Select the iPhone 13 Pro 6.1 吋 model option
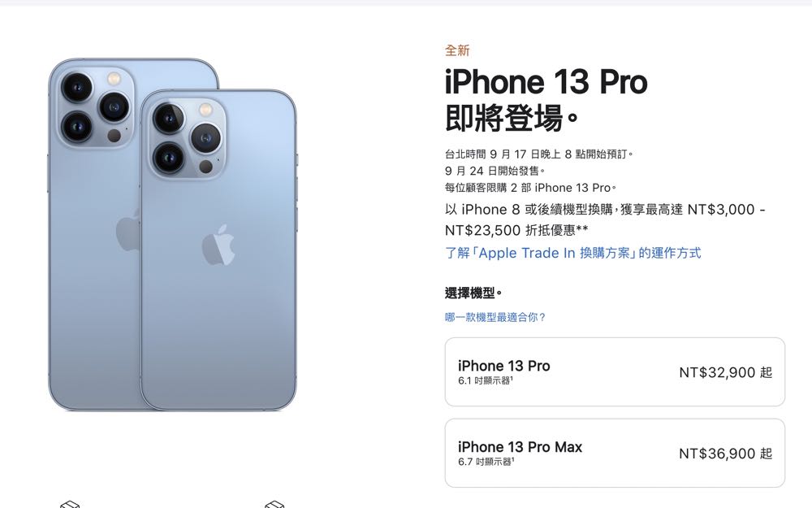Viewport: 812px width, 508px height. point(615,371)
